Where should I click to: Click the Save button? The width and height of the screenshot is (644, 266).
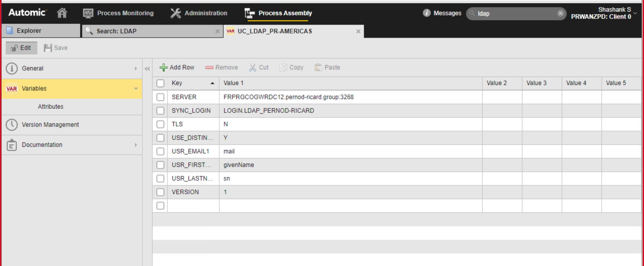56,48
